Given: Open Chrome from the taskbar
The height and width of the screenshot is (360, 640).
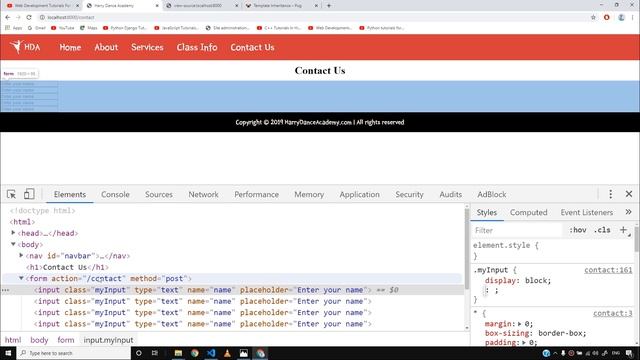Looking at the screenshot, I should click(195, 353).
